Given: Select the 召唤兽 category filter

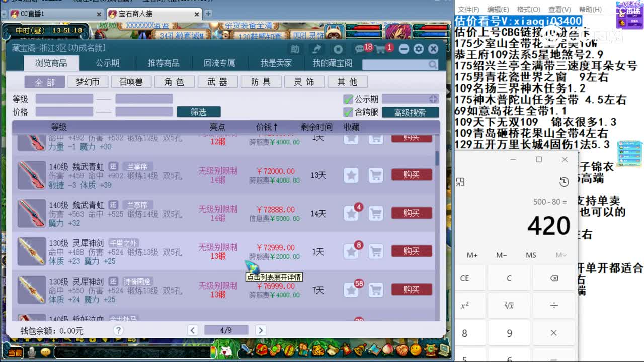Looking at the screenshot, I should coord(131,82).
